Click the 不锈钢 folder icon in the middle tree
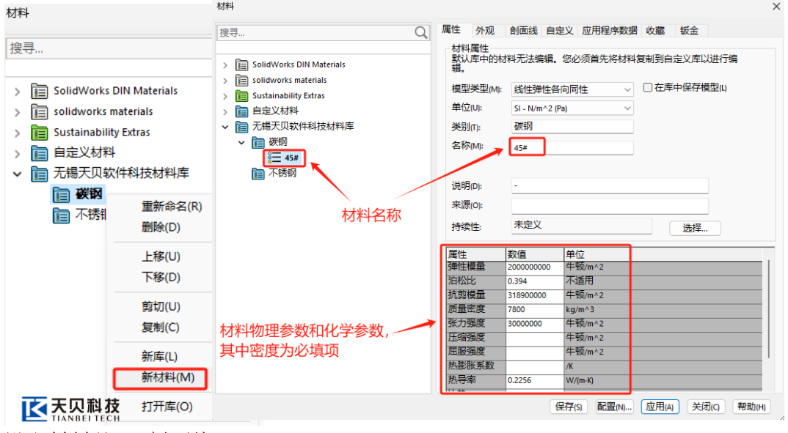The width and height of the screenshot is (788, 433). point(259,173)
